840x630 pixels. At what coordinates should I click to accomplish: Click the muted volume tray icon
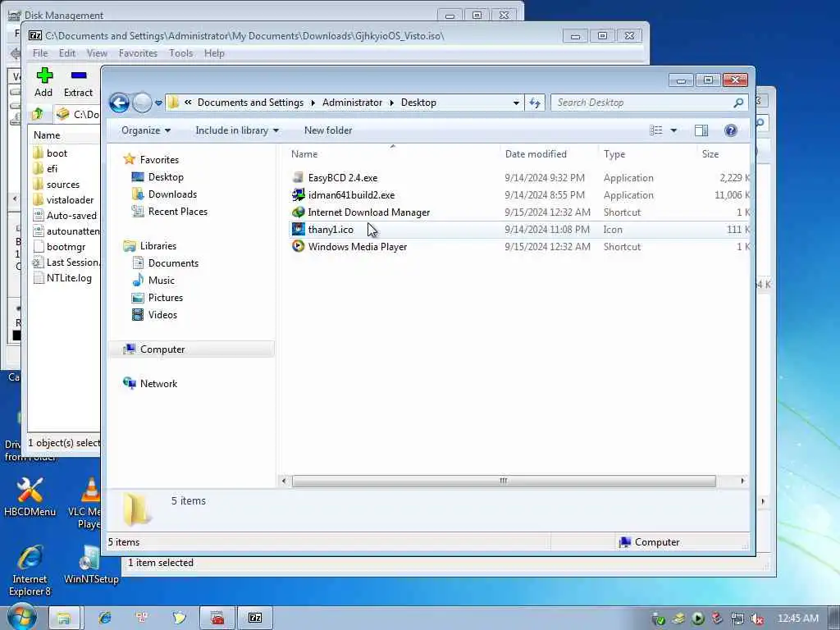coord(757,619)
